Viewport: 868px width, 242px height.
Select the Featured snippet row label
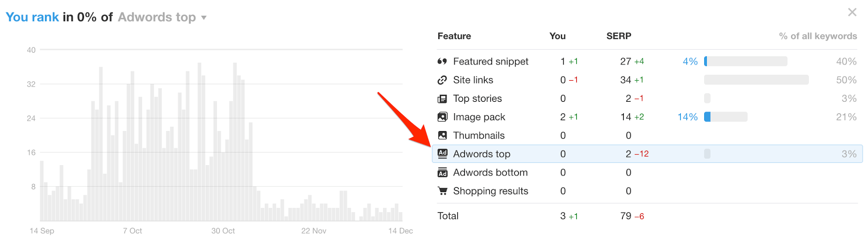point(490,62)
